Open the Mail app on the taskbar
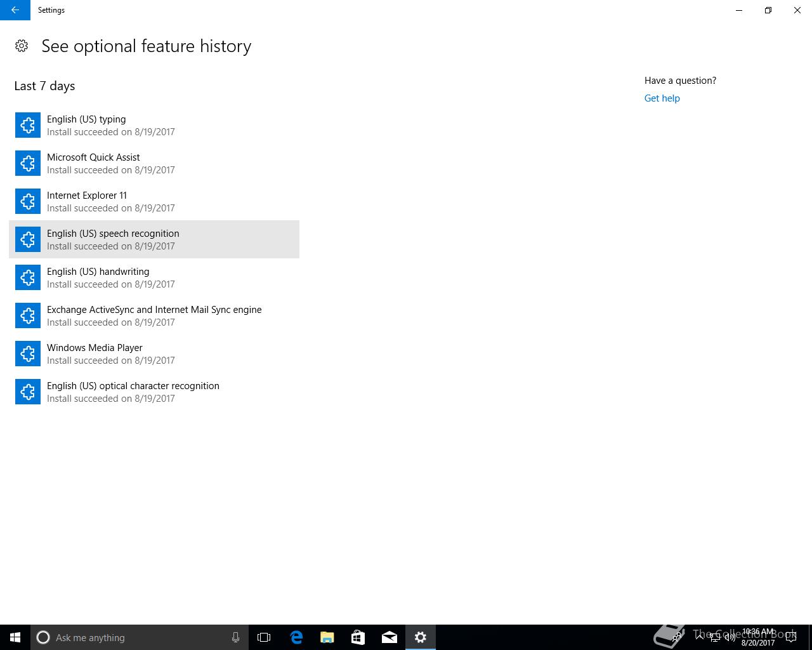Image resolution: width=812 pixels, height=650 pixels. coord(390,637)
